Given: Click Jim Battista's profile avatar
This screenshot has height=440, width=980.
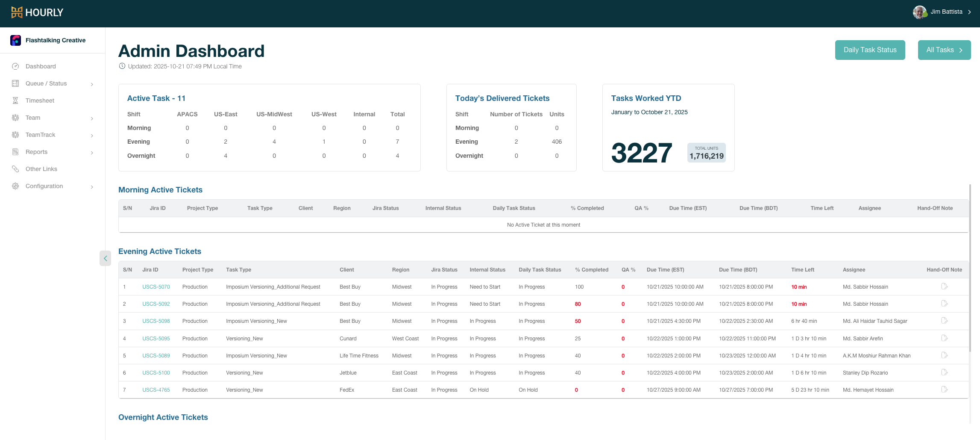Looking at the screenshot, I should 919,12.
